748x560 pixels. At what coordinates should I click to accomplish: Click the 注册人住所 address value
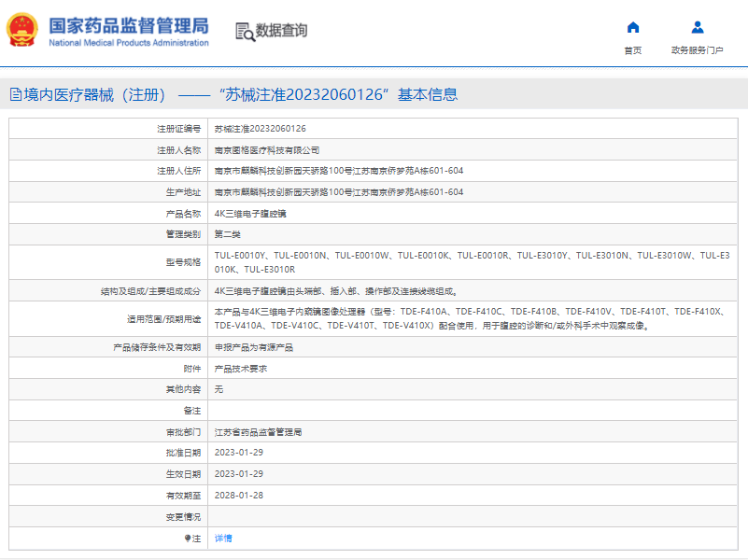pyautogui.click(x=339, y=171)
